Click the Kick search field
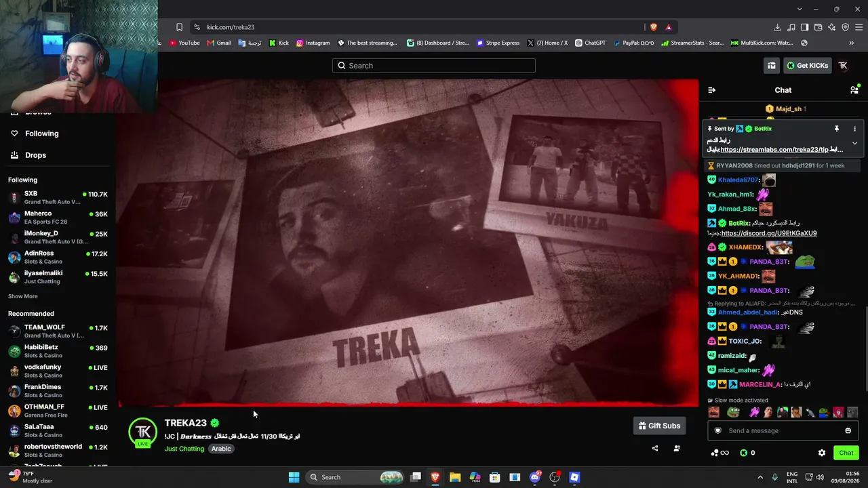Image resolution: width=868 pixels, height=488 pixels. [x=434, y=66]
